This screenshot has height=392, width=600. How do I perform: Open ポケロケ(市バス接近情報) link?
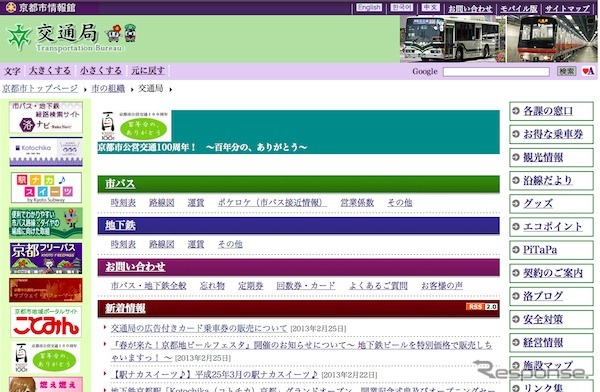coord(272,203)
